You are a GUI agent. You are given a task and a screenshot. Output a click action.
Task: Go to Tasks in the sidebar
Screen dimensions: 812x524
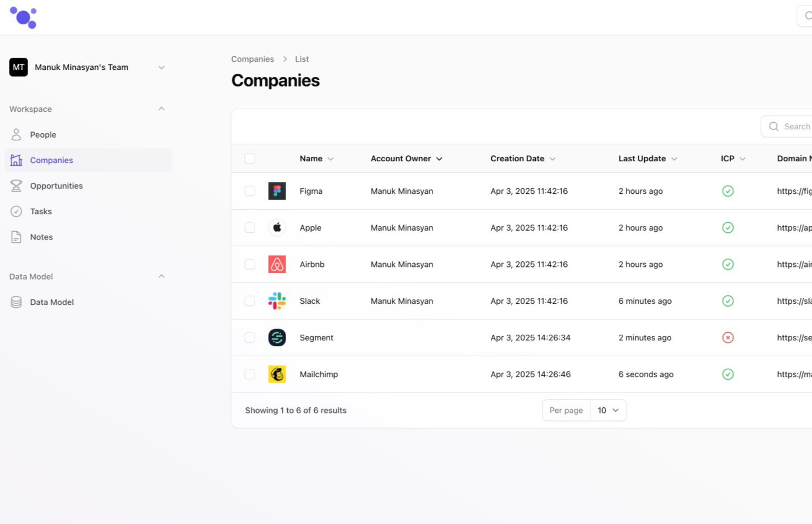(41, 211)
